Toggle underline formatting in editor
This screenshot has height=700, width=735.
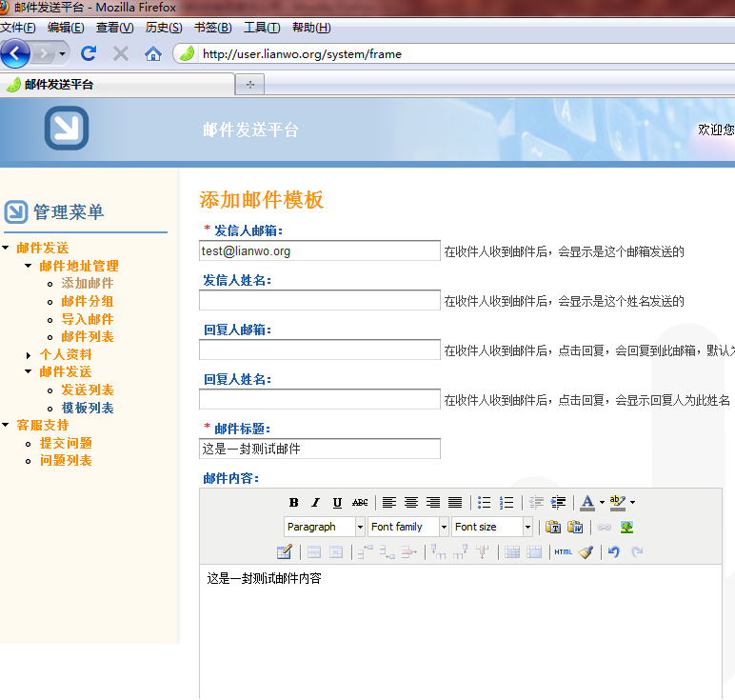click(x=337, y=503)
